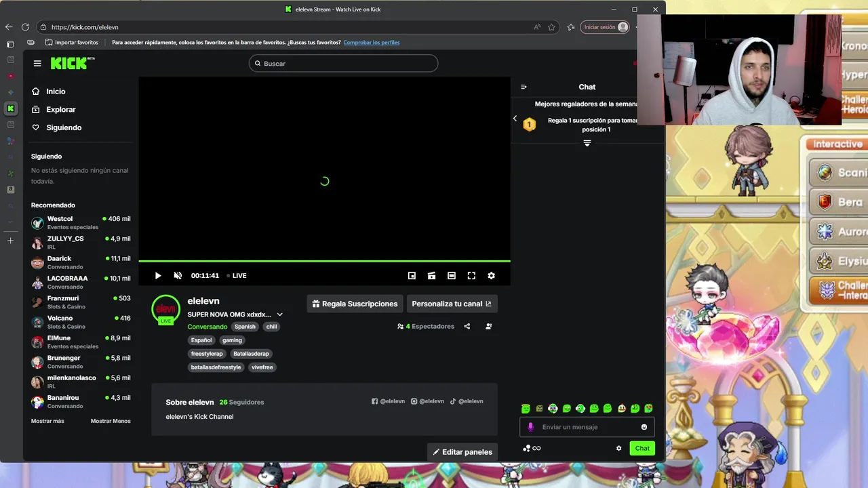Click Importar favoritos in bookmarks bar
868x488 pixels.
coord(71,43)
